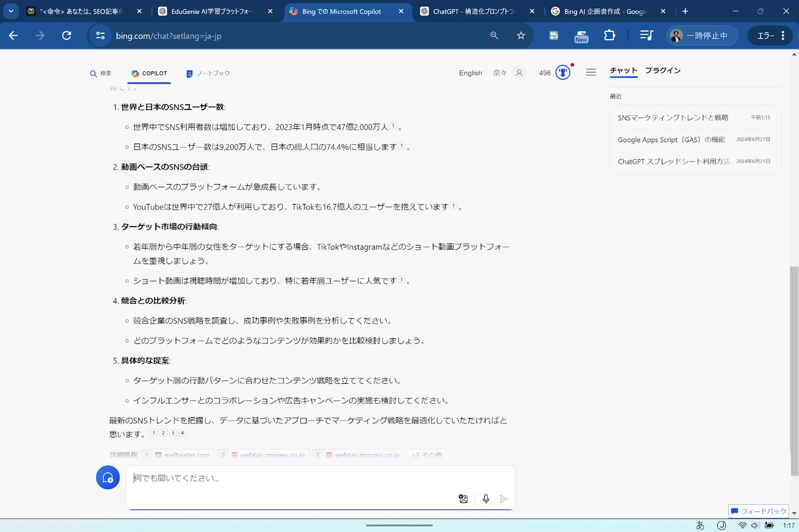The height and width of the screenshot is (532, 799).
Task: Add an image using the image upload icon
Action: (463, 499)
